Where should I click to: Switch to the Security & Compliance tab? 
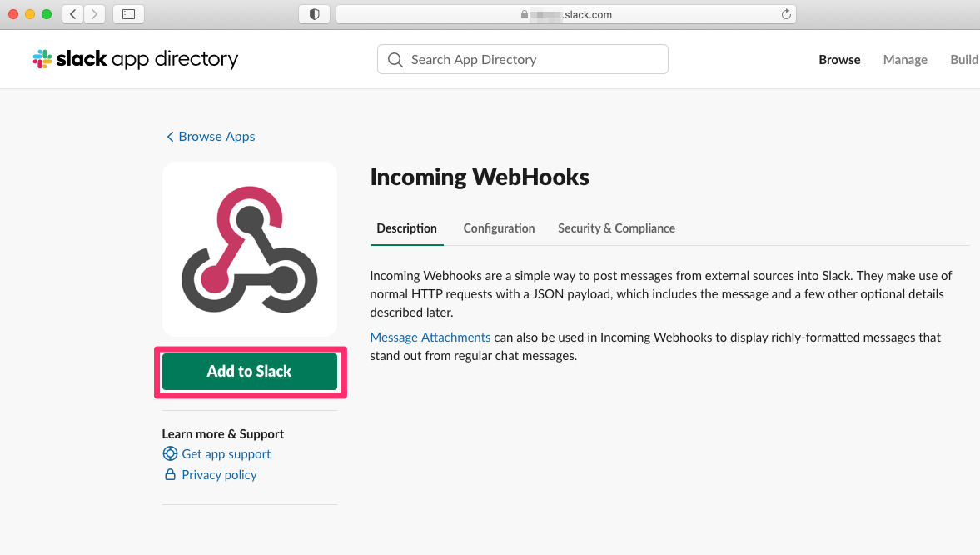pos(616,228)
